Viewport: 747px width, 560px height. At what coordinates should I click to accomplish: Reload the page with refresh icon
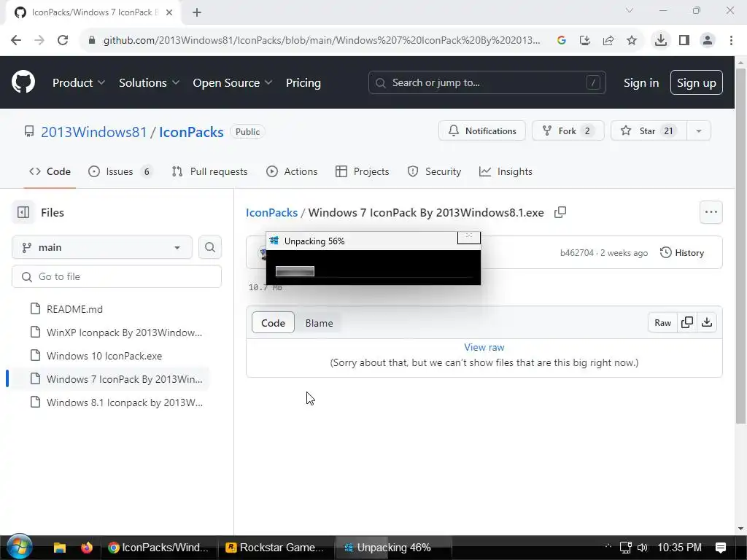pos(63,41)
